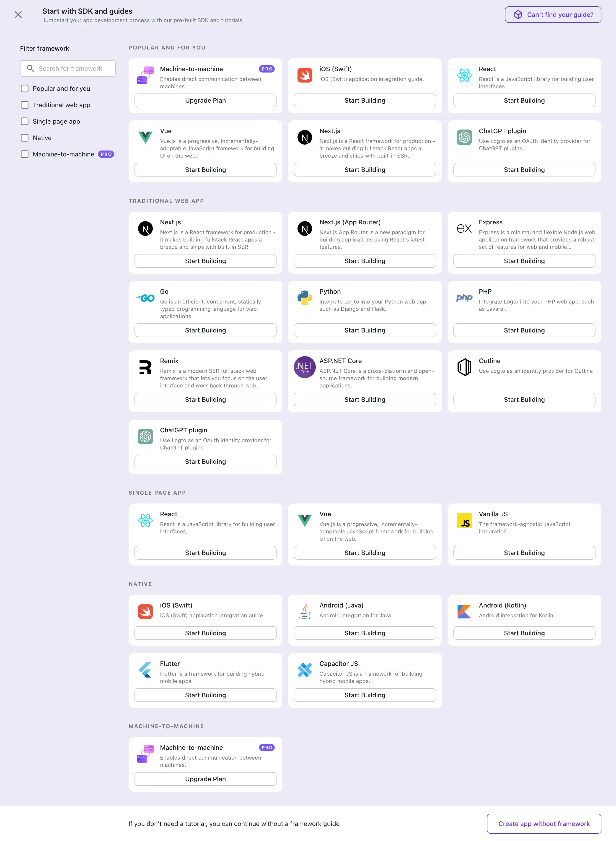616x841 pixels.
Task: Click the ASP.NET Core logo icon
Action: (305, 367)
